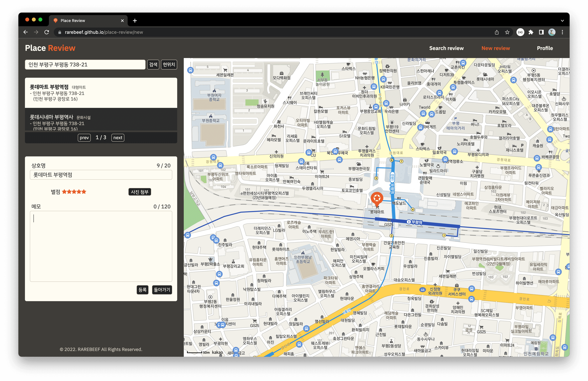Switch to the Place Review browser tab
The width and height of the screenshot is (588, 381).
[x=88, y=21]
